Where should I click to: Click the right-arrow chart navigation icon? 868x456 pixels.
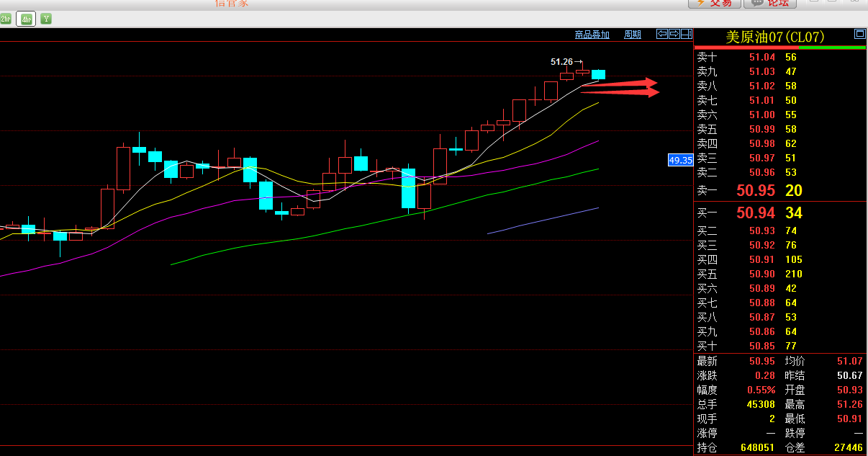point(674,34)
